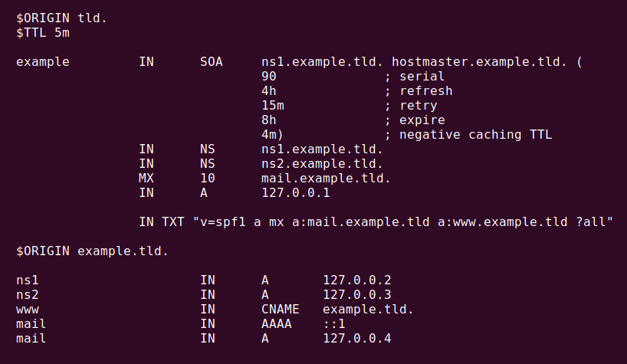Click the retry value 15m
The width and height of the screenshot is (627, 364).
click(273, 106)
